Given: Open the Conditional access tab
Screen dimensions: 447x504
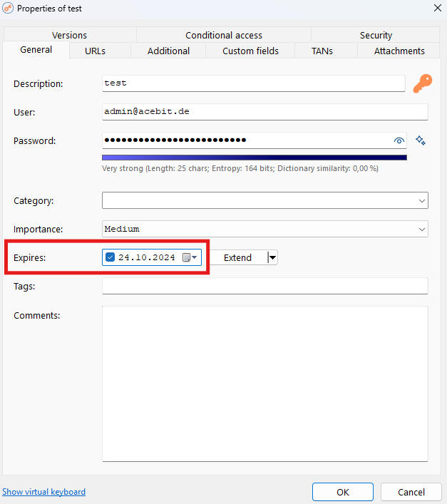Looking at the screenshot, I should pyautogui.click(x=224, y=35).
